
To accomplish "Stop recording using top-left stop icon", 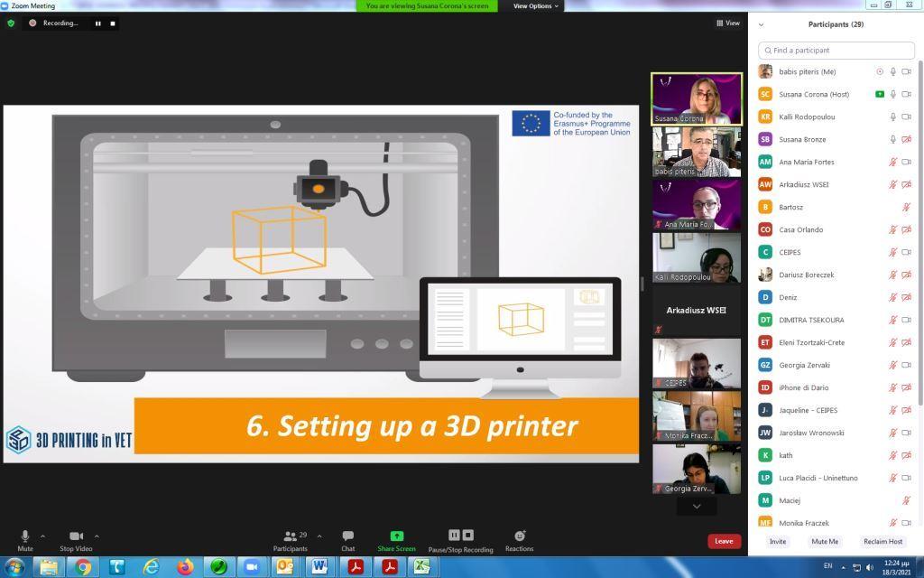I will coord(113,23).
